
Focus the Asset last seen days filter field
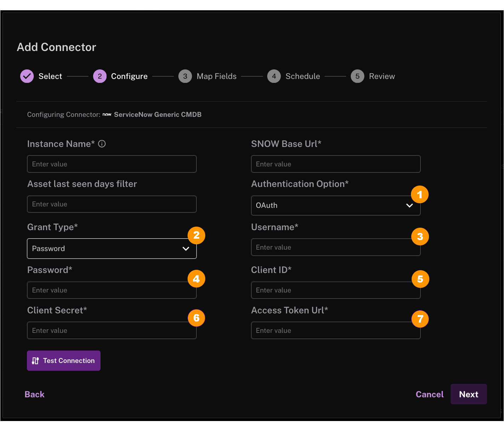pos(112,204)
